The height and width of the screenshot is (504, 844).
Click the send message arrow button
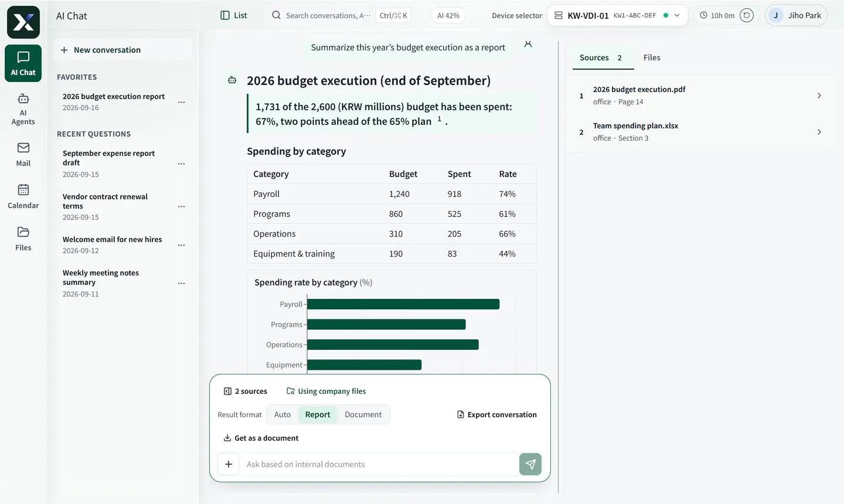[530, 464]
